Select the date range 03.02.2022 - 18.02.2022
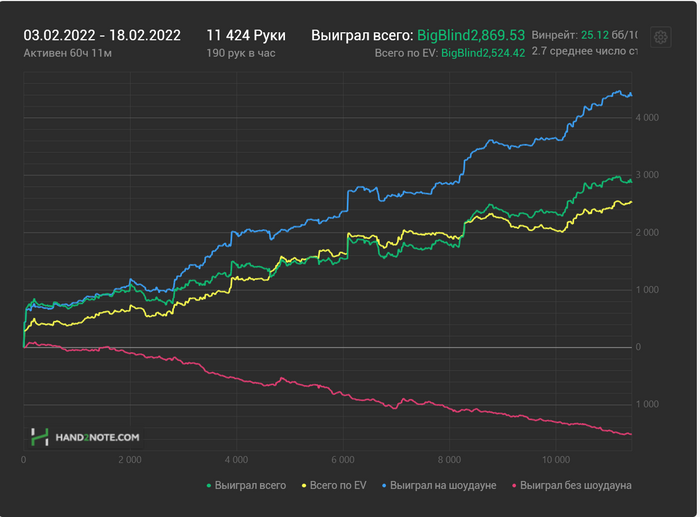The height and width of the screenshot is (517, 700). coord(102,35)
